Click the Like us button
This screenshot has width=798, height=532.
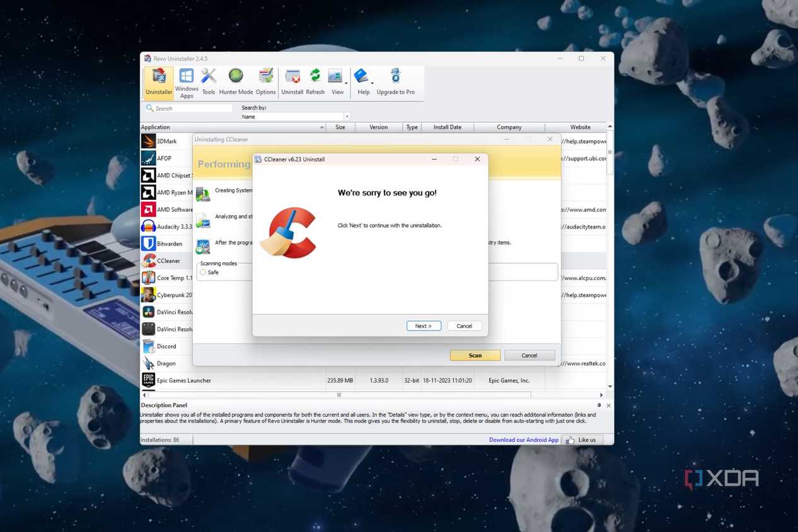[x=581, y=440]
